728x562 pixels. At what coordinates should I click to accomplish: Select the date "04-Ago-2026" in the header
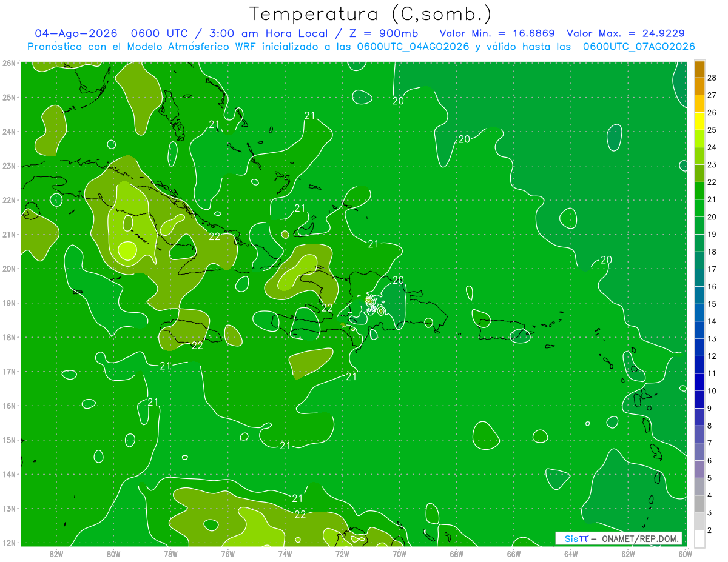[x=75, y=33]
